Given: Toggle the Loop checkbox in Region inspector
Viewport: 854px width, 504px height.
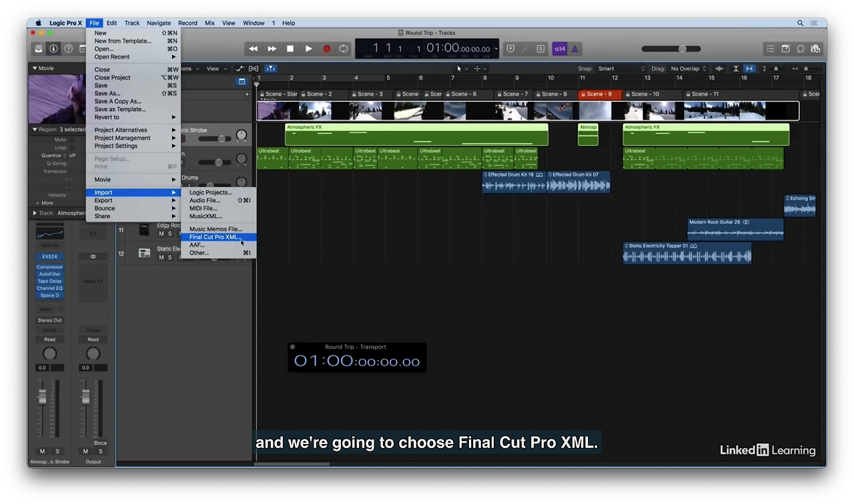Looking at the screenshot, I should pos(73,147).
